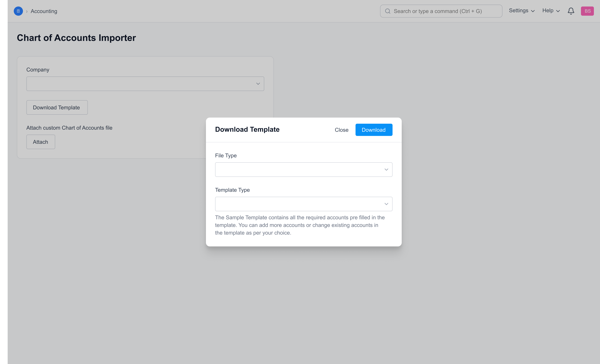Go to the Accounting breadcrumb

click(44, 11)
